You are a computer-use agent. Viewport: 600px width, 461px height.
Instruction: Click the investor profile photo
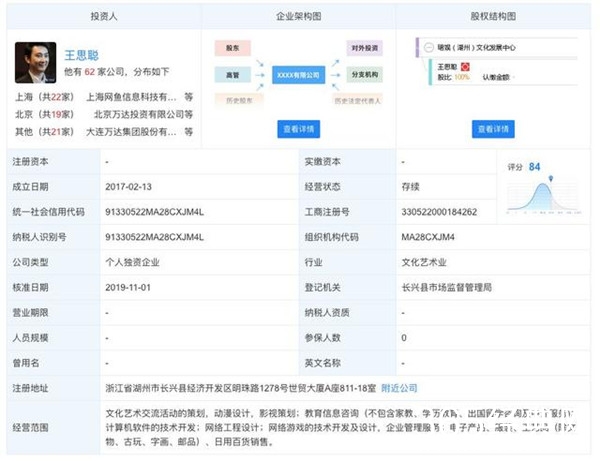[x=36, y=63]
